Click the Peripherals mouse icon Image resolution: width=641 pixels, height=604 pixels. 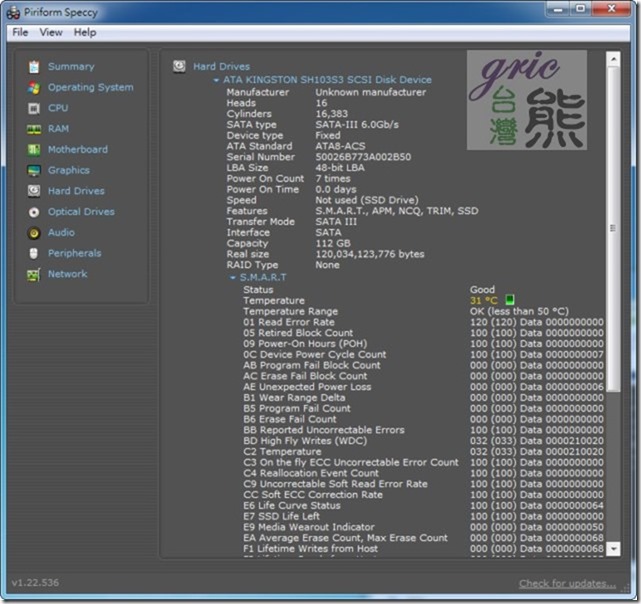[35, 254]
